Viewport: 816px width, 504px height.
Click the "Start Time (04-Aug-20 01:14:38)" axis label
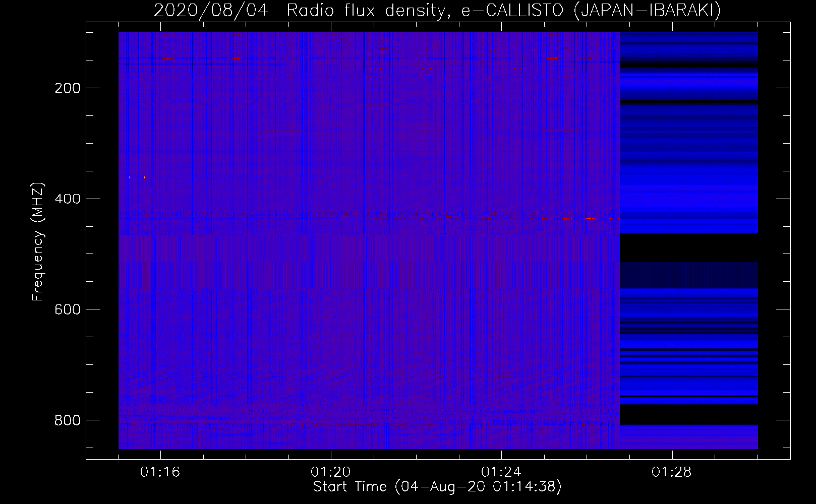coord(437,487)
